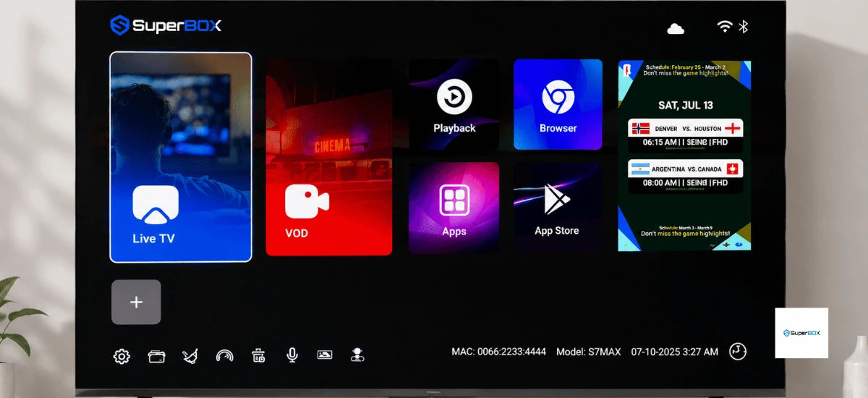Click the customer support agent icon

tap(357, 355)
